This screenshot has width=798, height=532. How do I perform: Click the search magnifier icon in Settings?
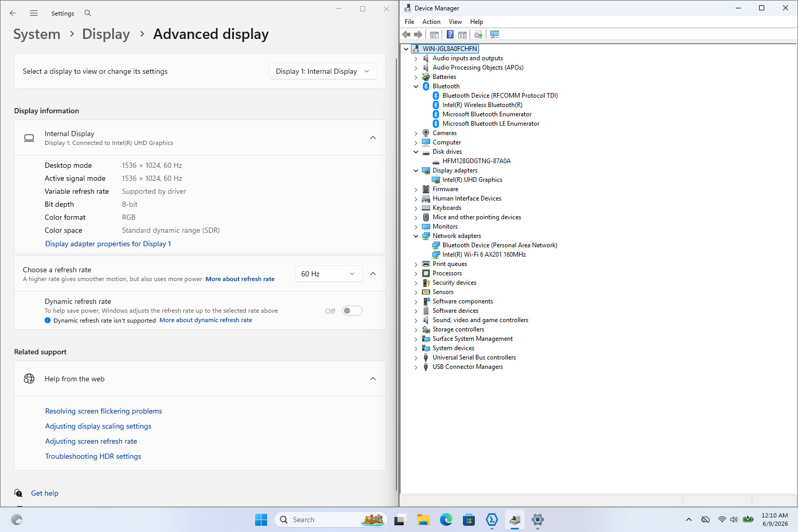(88, 13)
